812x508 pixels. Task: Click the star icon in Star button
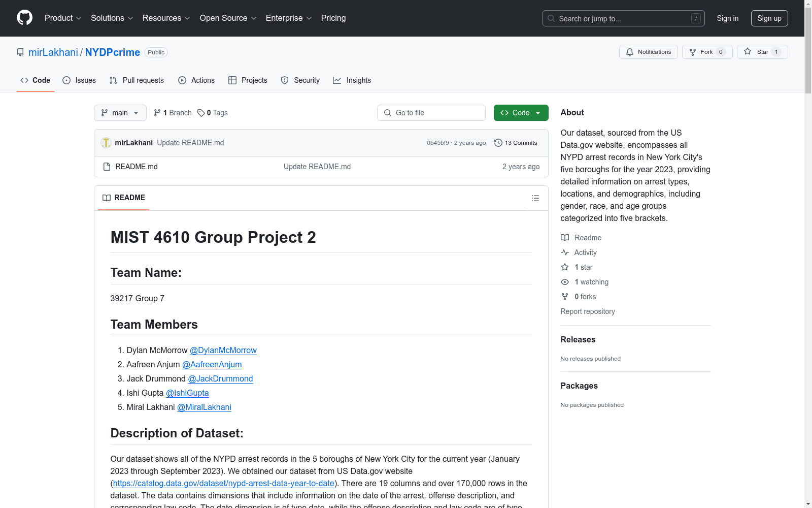748,51
